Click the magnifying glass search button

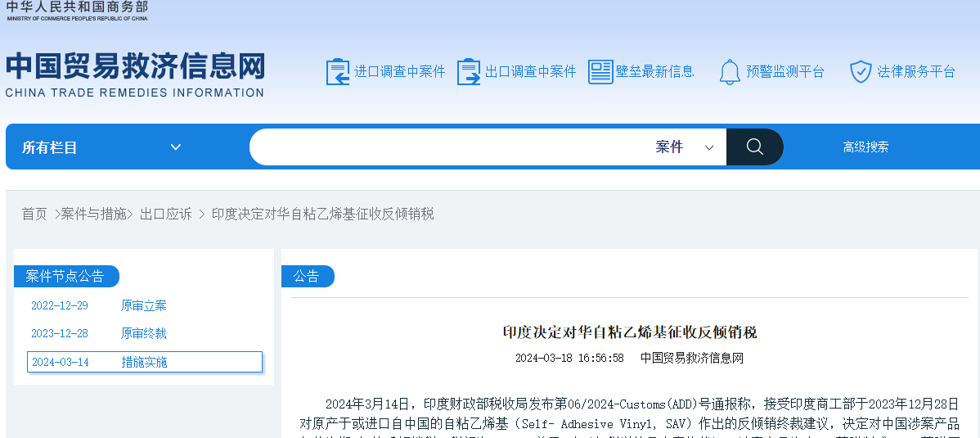[x=754, y=147]
